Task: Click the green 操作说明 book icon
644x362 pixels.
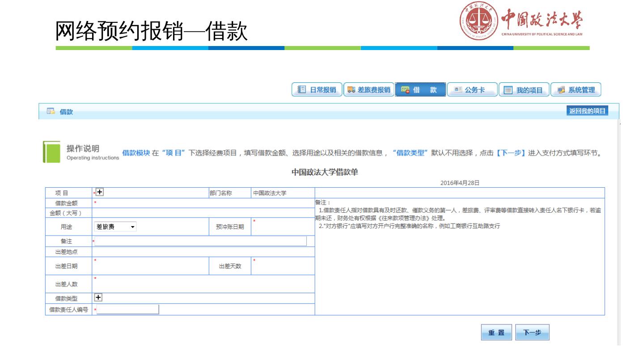Action: 51,152
